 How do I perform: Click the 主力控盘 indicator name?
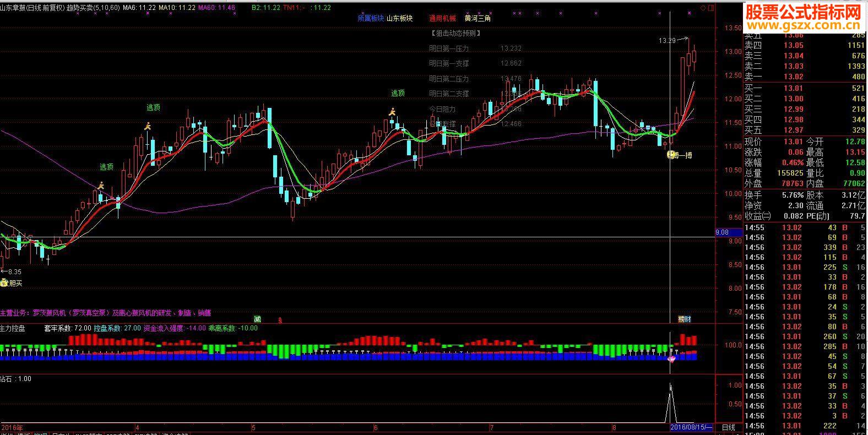(x=13, y=328)
